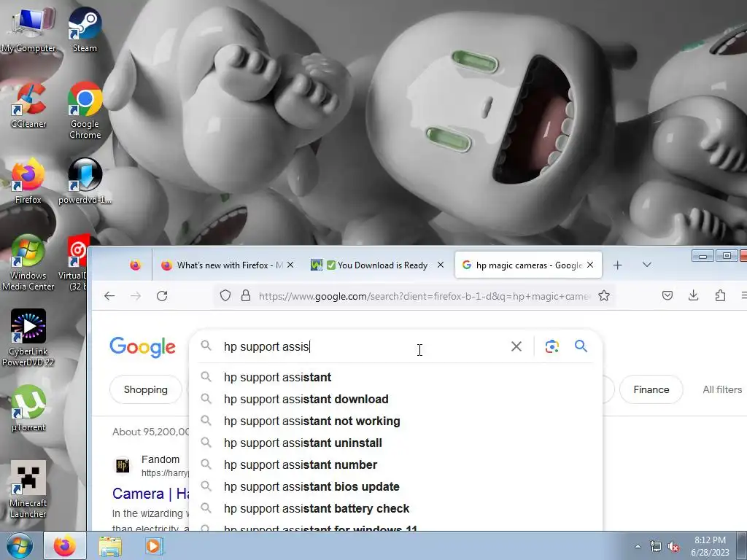747x560 pixels.
Task: Launch µTorrent from the desktop
Action: [28, 408]
